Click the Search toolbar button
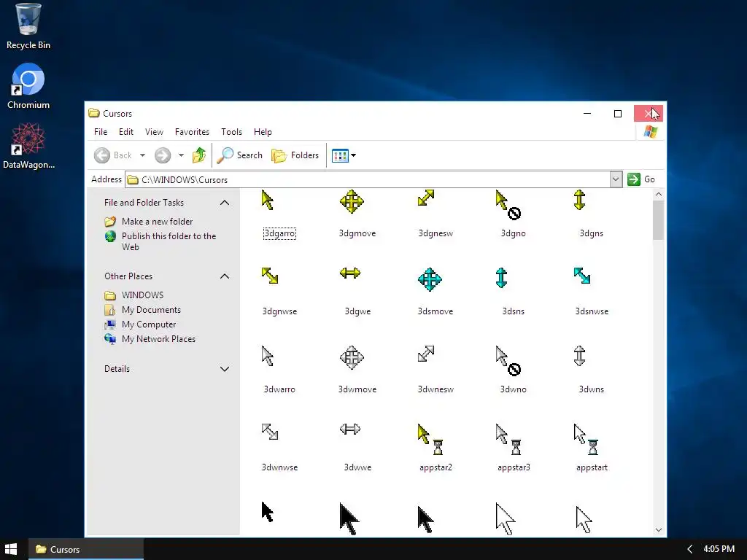Viewport: 747px width, 560px height. (239, 155)
